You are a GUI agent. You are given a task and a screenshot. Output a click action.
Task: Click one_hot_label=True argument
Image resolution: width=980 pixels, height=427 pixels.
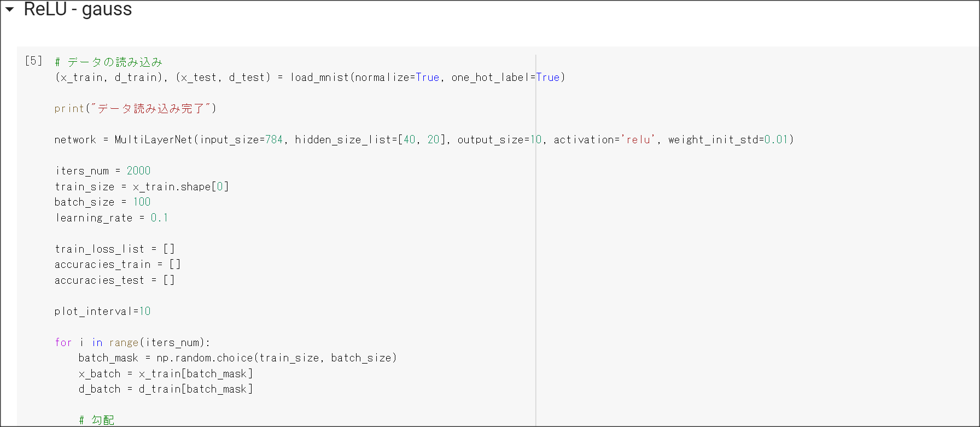(x=505, y=78)
